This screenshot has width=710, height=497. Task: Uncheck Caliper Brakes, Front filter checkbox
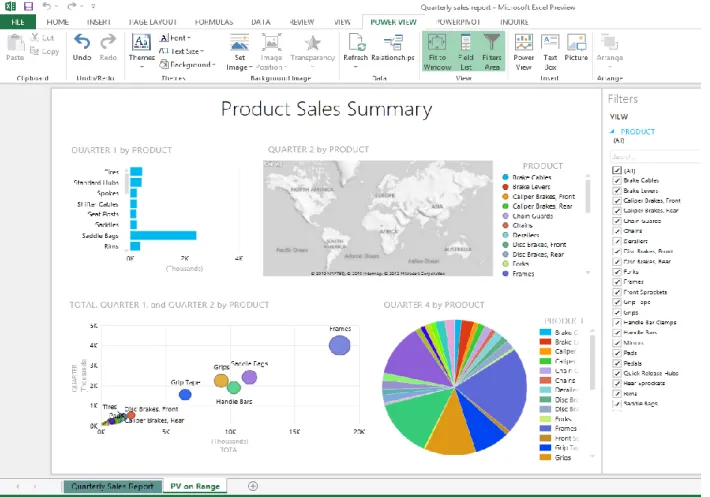pos(616,201)
